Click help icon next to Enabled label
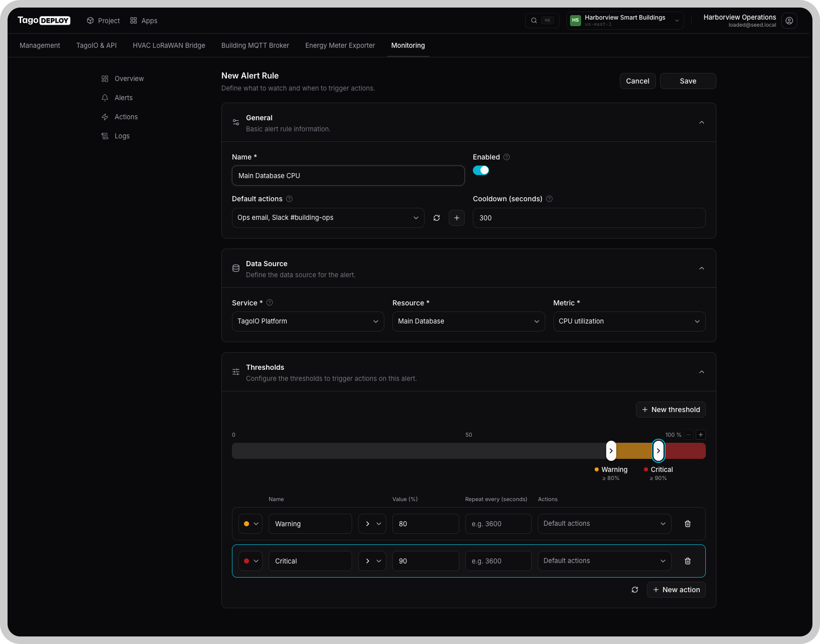The image size is (820, 644). point(507,157)
